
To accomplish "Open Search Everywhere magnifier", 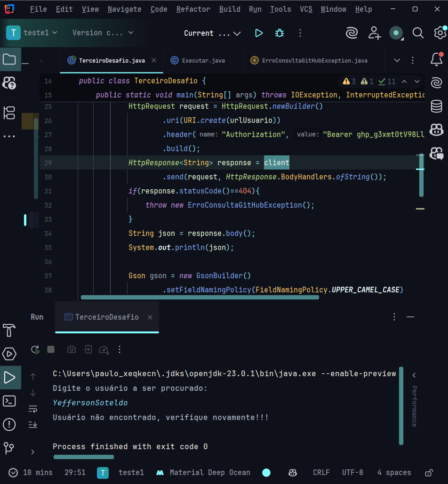I will click(x=418, y=33).
